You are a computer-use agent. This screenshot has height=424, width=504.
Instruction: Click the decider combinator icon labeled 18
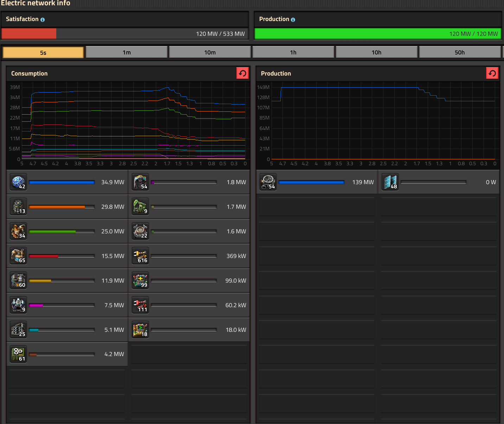coord(140,330)
